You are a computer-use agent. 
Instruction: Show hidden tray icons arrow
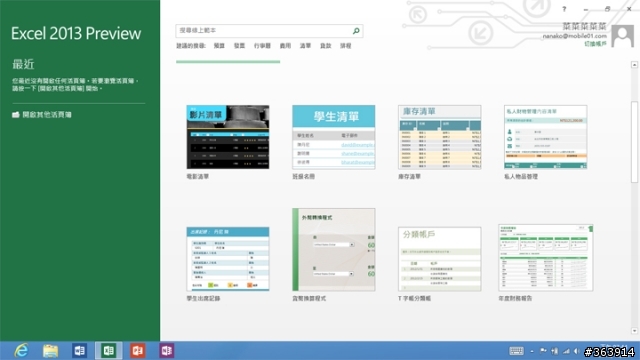[x=532, y=351]
